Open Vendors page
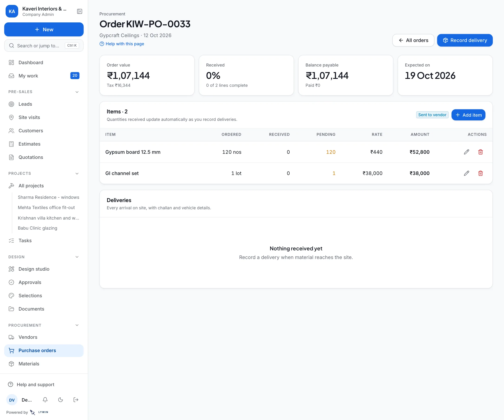Image resolution: width=504 pixels, height=420 pixels. click(x=44, y=337)
